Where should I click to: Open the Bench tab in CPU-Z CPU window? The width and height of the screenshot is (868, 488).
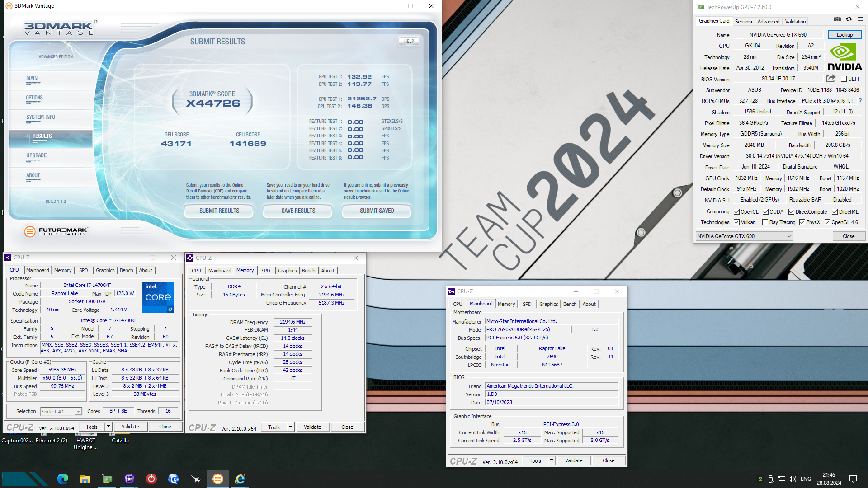[127, 270]
